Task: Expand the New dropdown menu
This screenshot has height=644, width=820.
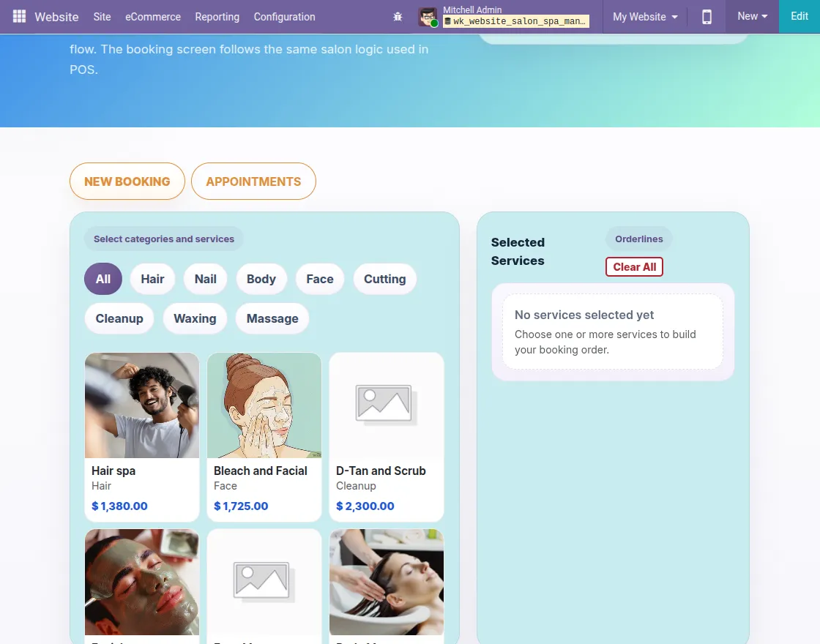Action: [x=752, y=16]
